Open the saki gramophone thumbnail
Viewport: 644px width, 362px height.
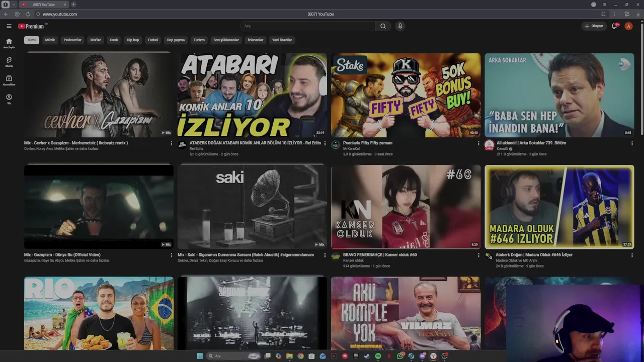tap(252, 207)
